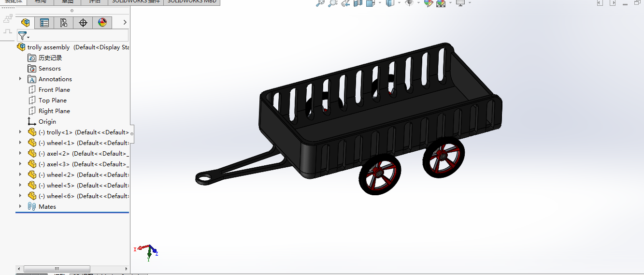This screenshot has width=644, height=275.
Task: Open the Hide/Show Items dropdown arrow
Action: click(x=418, y=3)
